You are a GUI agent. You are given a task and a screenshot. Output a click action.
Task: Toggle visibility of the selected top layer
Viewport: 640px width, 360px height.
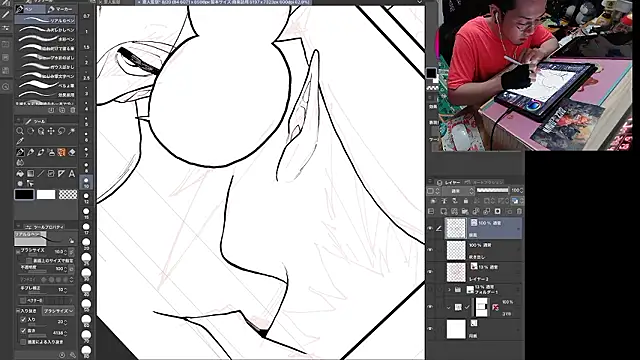pos(430,229)
